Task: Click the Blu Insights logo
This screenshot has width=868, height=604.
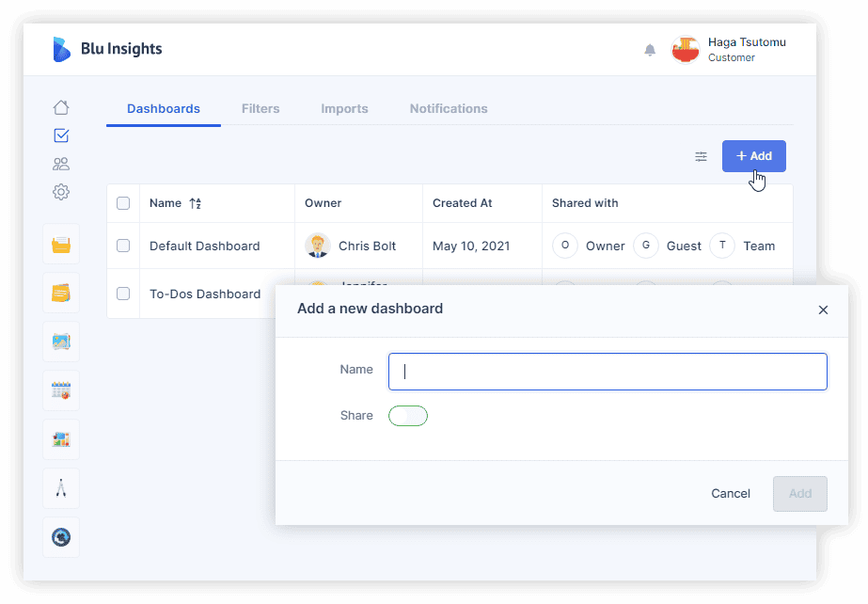Action: tap(61, 49)
